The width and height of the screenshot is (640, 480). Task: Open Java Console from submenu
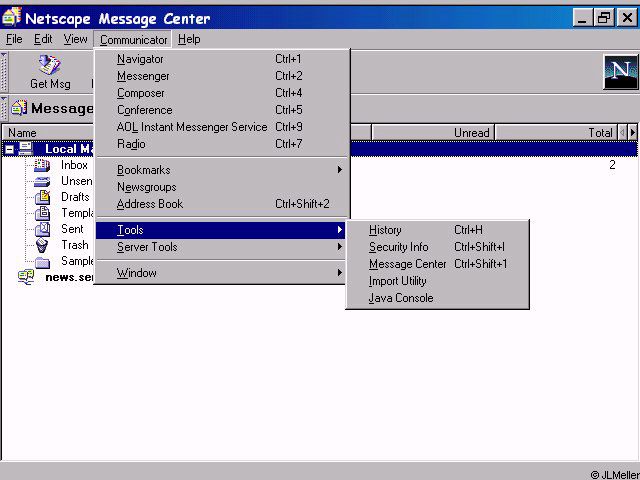pos(437,298)
